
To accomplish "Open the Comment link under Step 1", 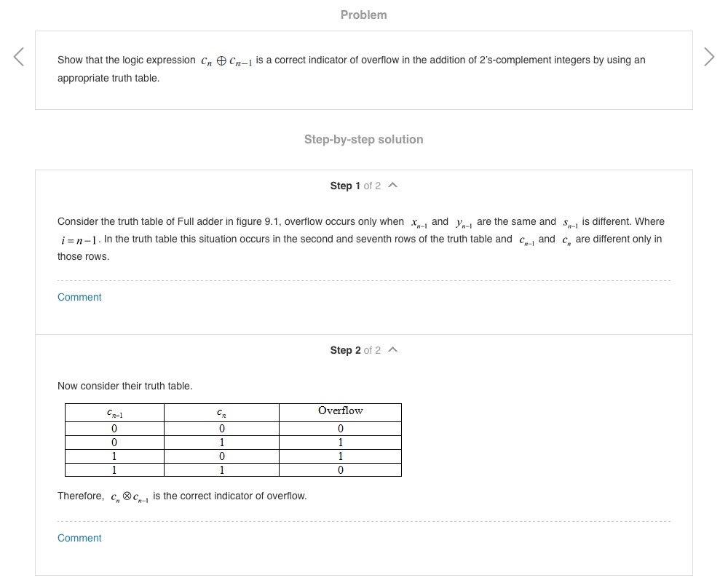I will tap(79, 297).
